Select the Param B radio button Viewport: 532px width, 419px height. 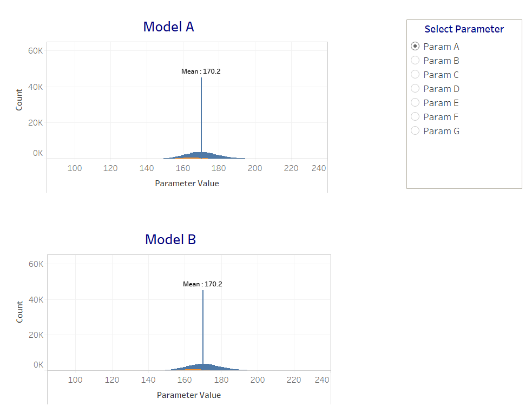tap(415, 60)
